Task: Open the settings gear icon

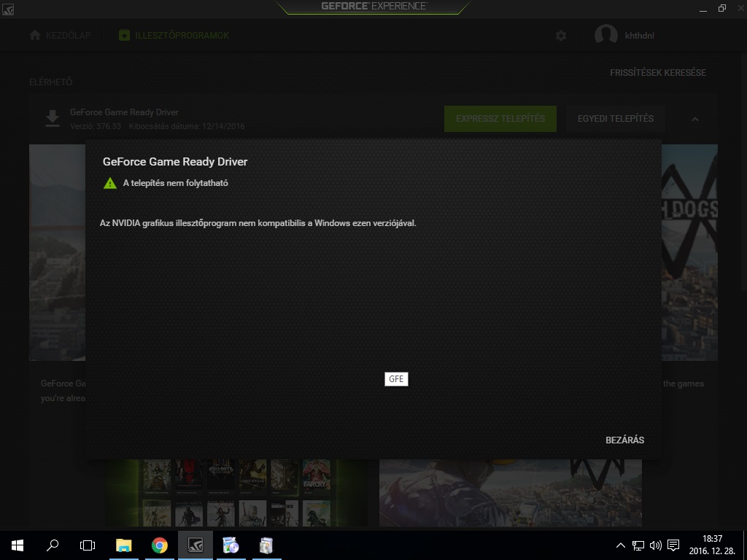Action: [x=561, y=36]
